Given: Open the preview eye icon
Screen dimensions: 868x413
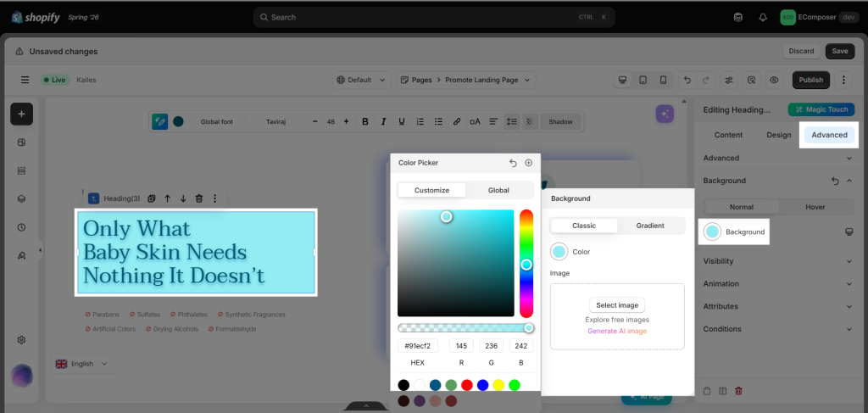Looking at the screenshot, I should [x=774, y=80].
